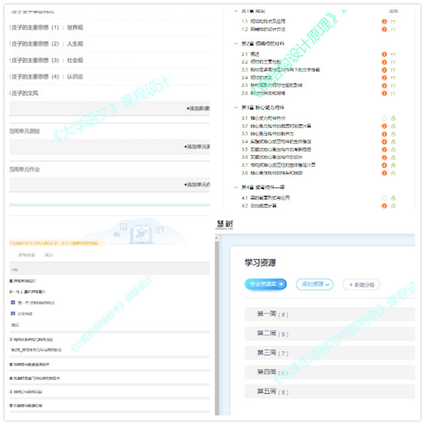Click the vertical scrollbar beside 学习资源
The image size is (425, 425).
click(217, 325)
